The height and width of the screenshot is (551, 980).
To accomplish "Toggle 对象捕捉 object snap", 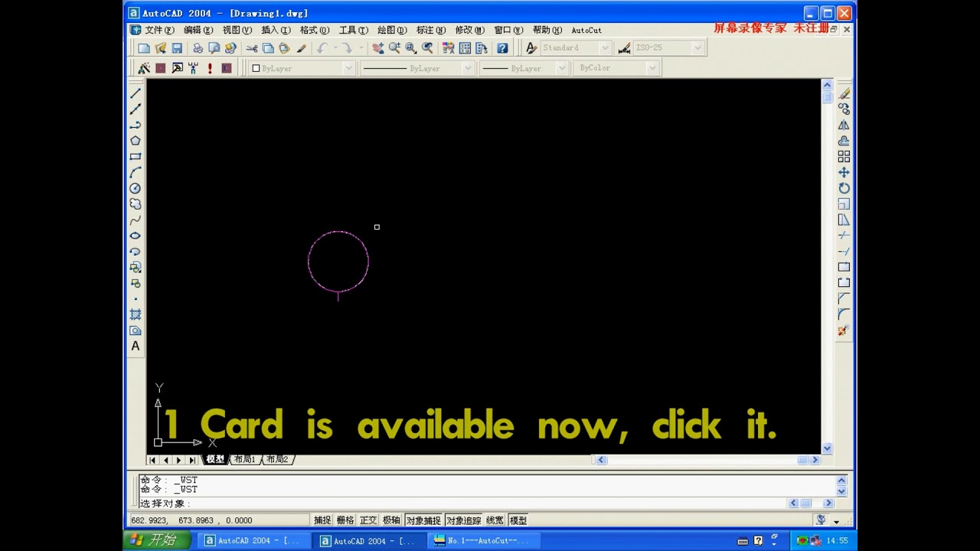I will pos(423,520).
